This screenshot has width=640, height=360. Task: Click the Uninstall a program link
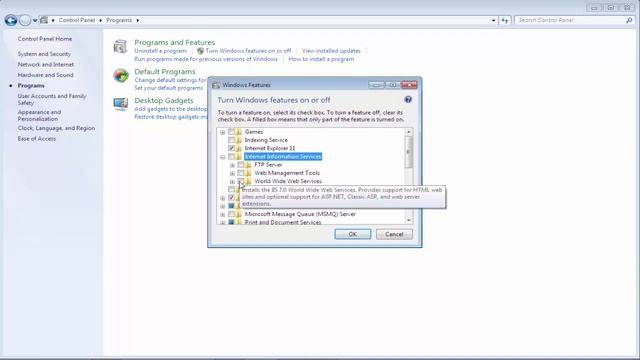(x=160, y=51)
